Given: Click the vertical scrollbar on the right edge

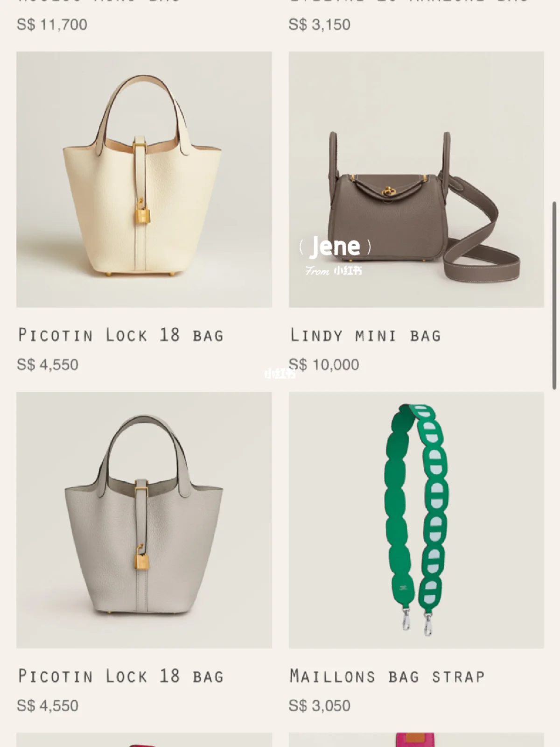Looking at the screenshot, I should (554, 295).
